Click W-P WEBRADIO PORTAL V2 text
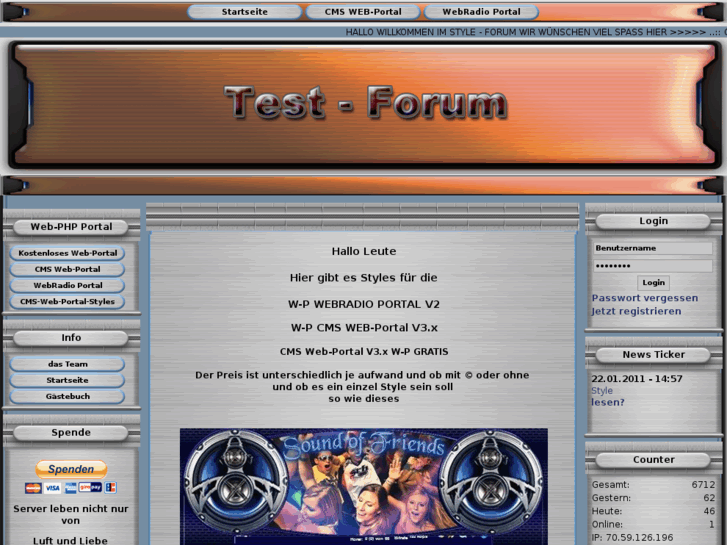Viewport: 727px width, 545px height. tap(364, 304)
